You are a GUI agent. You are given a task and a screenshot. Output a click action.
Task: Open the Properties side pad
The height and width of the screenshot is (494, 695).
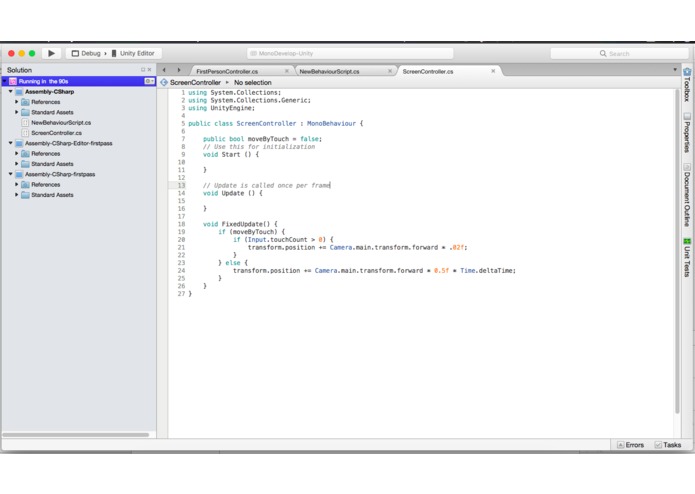tap(687, 133)
